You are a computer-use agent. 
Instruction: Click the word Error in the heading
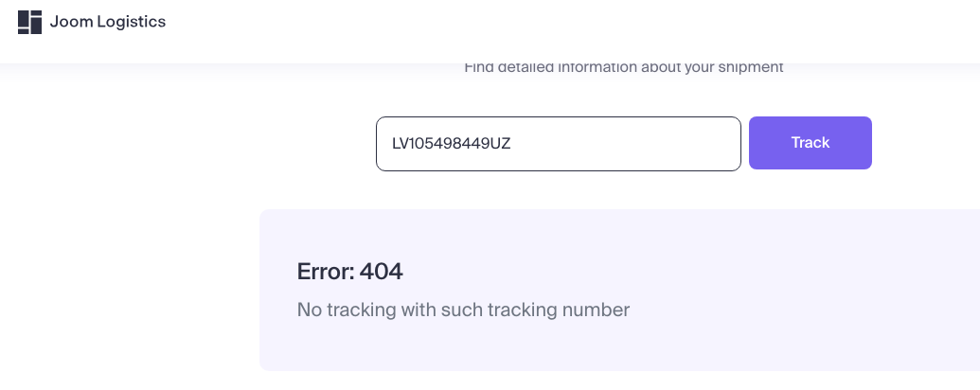(x=324, y=272)
